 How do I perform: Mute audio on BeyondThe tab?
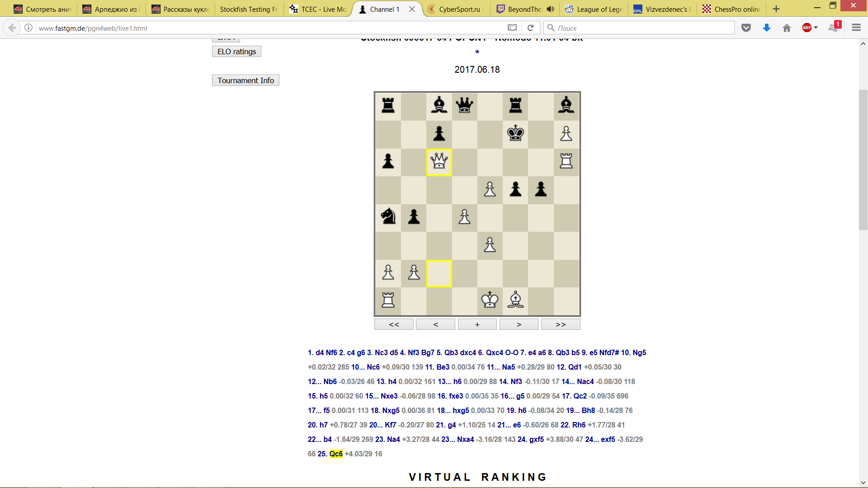550,9
